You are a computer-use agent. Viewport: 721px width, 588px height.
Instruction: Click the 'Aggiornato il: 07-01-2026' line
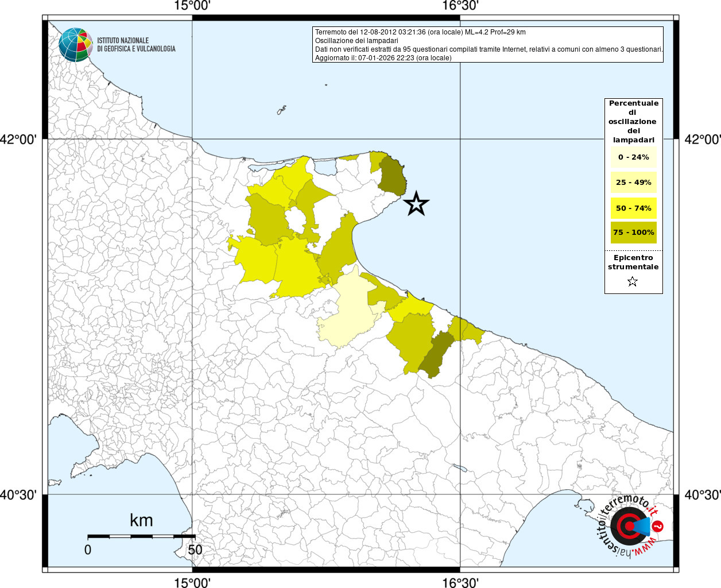coord(383,58)
